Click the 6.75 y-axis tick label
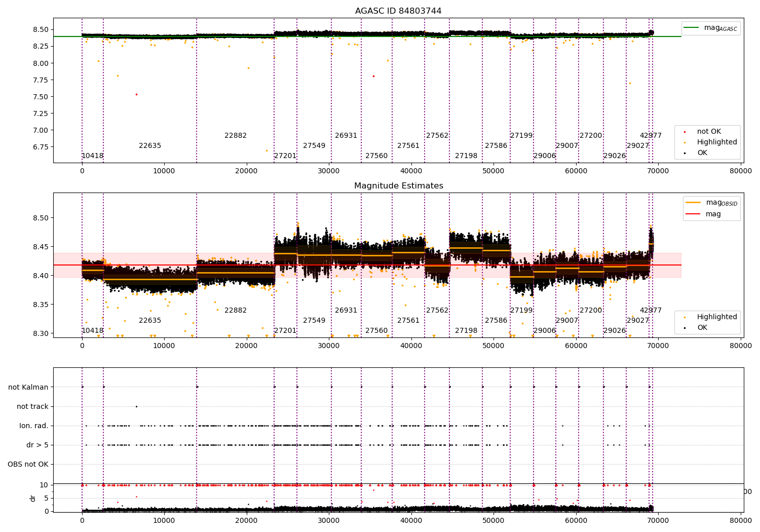760x532 pixels. pyautogui.click(x=41, y=147)
